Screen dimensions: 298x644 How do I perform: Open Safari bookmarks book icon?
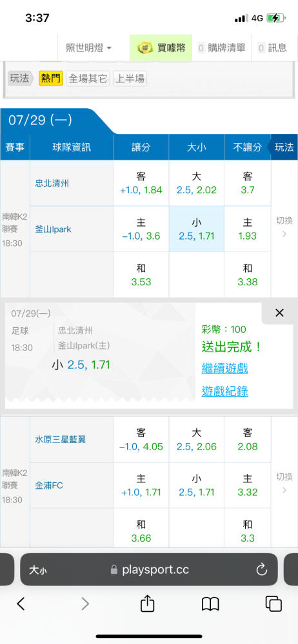(x=210, y=604)
